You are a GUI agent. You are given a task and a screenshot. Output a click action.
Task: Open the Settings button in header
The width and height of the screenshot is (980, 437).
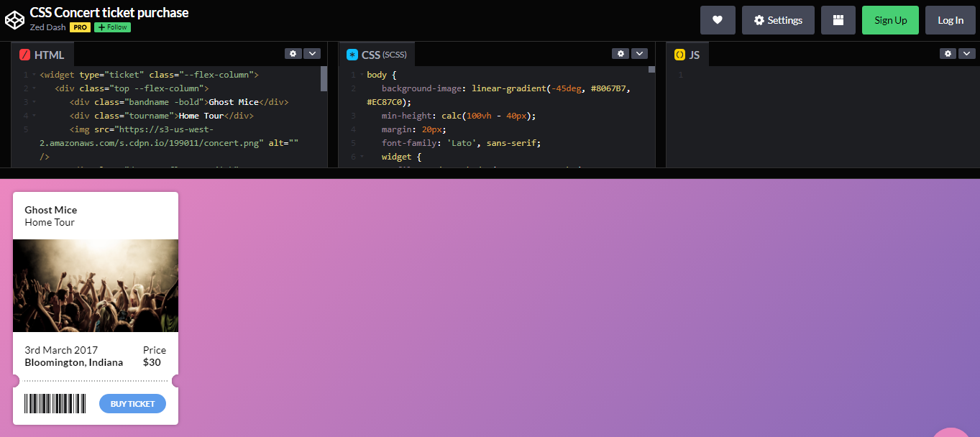tap(778, 20)
